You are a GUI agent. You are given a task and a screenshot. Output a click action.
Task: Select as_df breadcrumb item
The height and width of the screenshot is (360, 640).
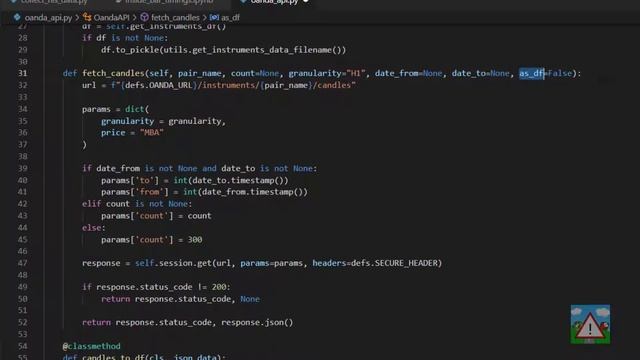pyautogui.click(x=230, y=18)
